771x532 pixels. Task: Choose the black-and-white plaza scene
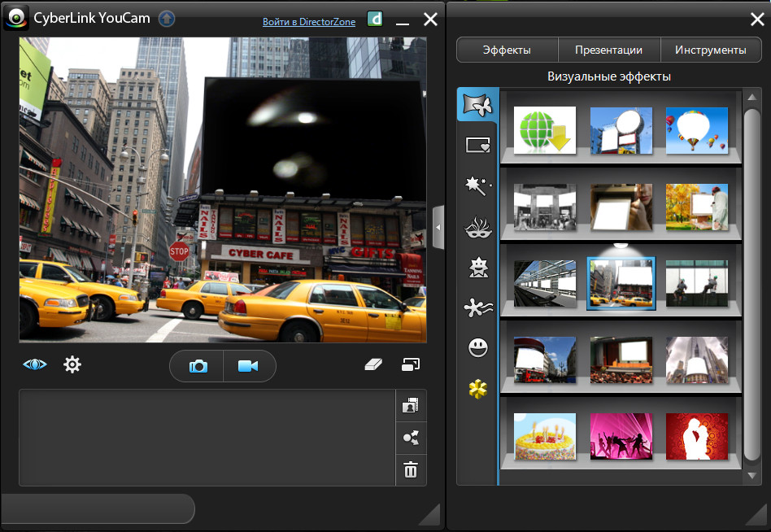click(x=545, y=207)
